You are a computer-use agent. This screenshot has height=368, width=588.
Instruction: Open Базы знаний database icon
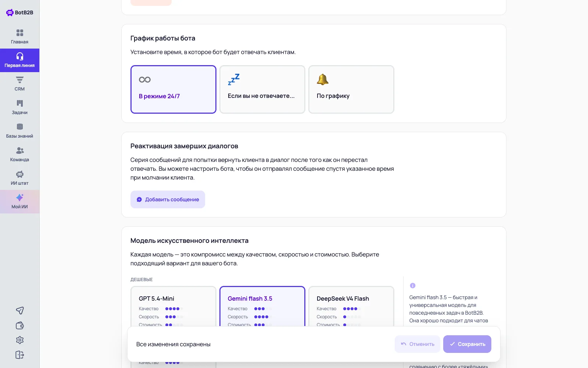(20, 127)
